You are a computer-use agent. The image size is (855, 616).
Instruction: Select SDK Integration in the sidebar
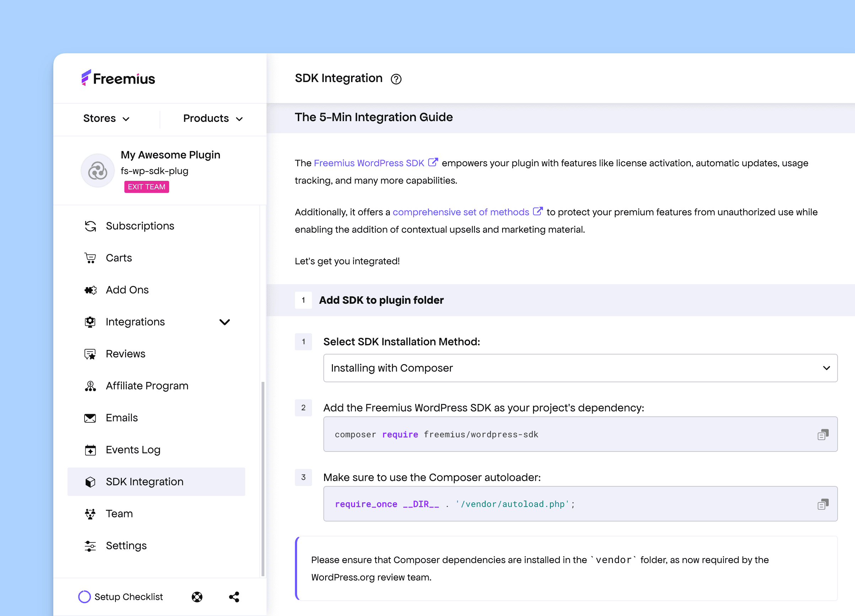pos(156,482)
